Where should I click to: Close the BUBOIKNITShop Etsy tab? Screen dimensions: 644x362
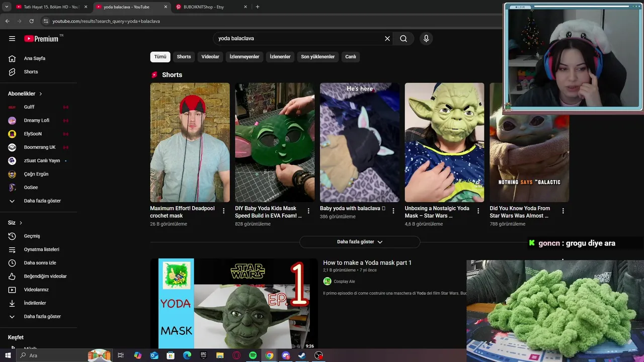coord(246,7)
